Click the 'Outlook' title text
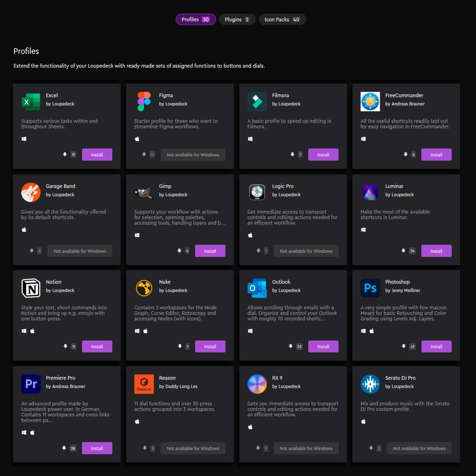The height and width of the screenshot is (476, 476). (281, 282)
